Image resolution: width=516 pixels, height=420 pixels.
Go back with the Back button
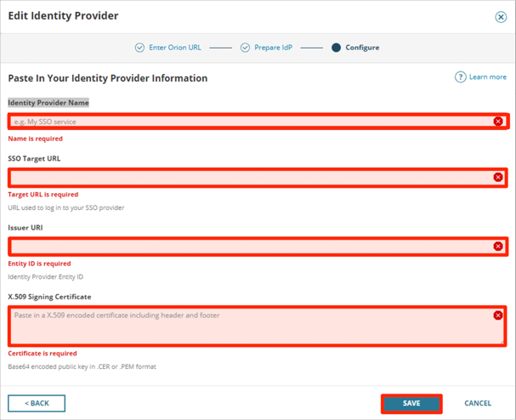(x=37, y=403)
